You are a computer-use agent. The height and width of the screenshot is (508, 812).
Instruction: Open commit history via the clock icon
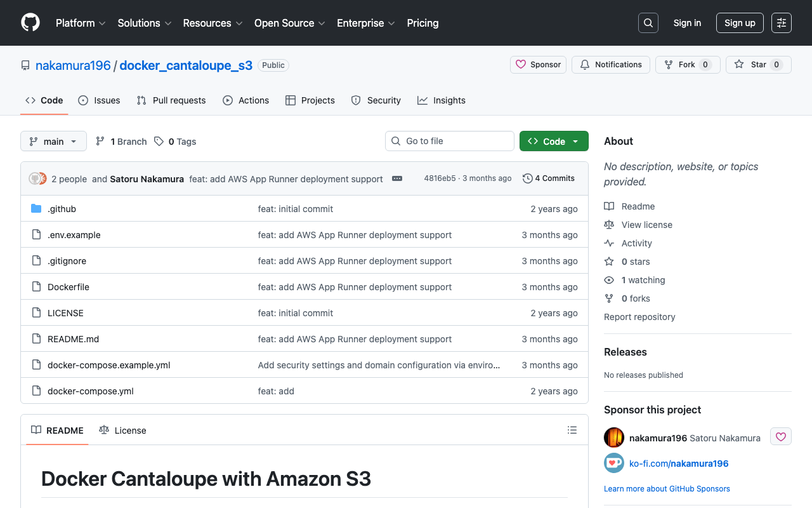527,178
